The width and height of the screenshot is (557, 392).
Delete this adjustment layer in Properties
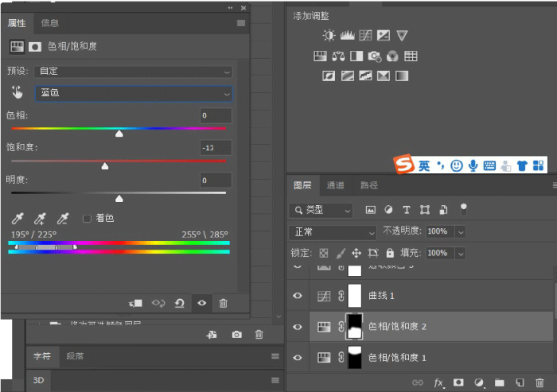[223, 303]
